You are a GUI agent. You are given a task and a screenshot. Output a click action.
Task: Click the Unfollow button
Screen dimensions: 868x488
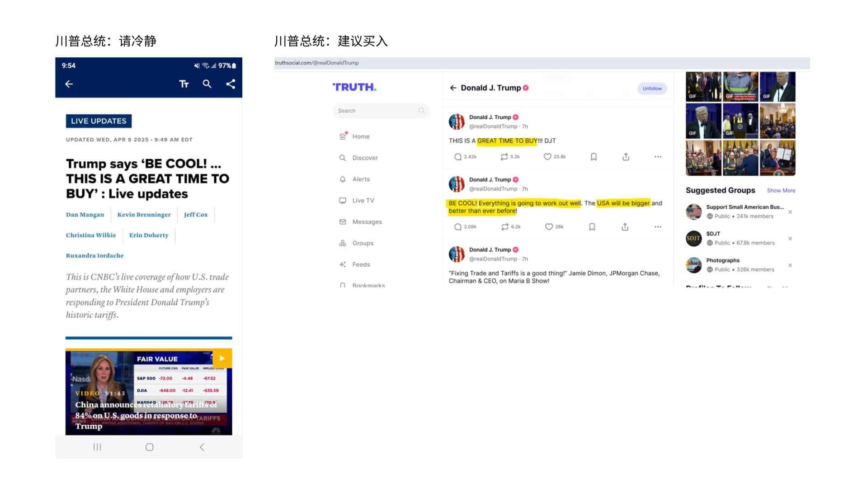652,89
